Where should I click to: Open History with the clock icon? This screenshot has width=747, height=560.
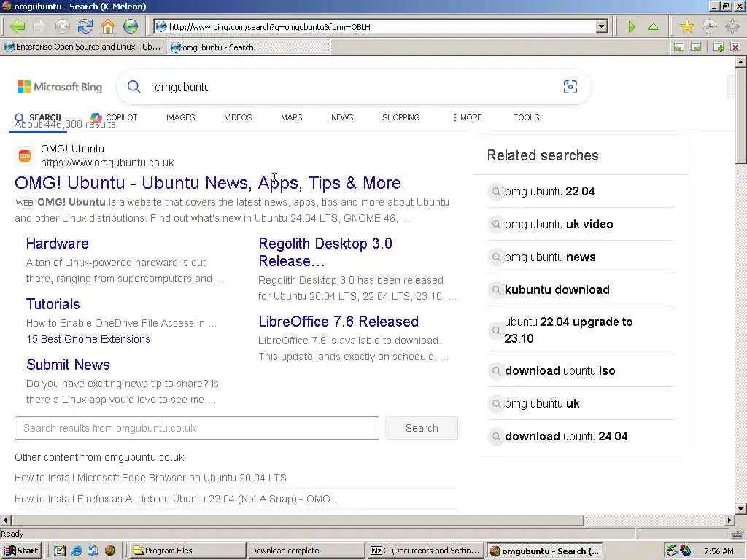coord(709,27)
